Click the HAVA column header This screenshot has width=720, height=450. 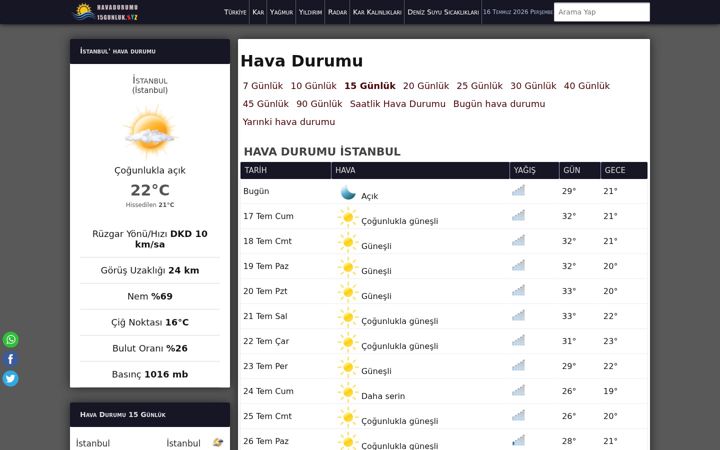click(420, 170)
